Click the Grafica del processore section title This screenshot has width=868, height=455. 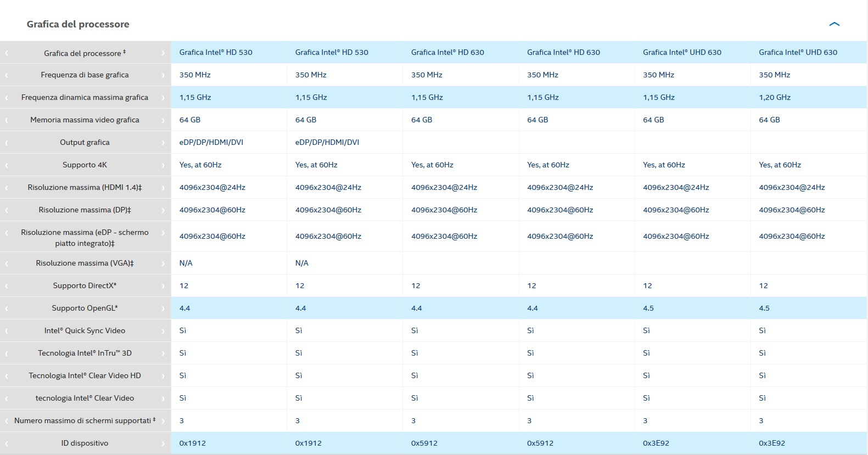[x=78, y=24]
